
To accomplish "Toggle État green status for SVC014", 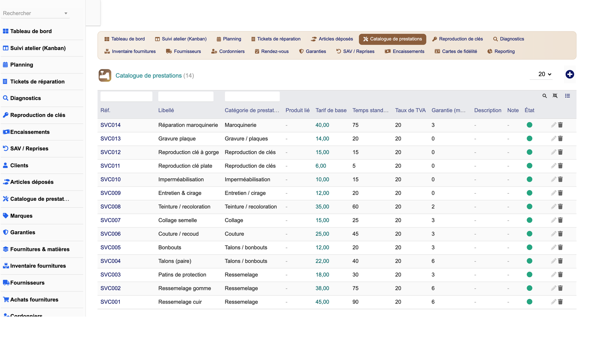I will [x=529, y=125].
